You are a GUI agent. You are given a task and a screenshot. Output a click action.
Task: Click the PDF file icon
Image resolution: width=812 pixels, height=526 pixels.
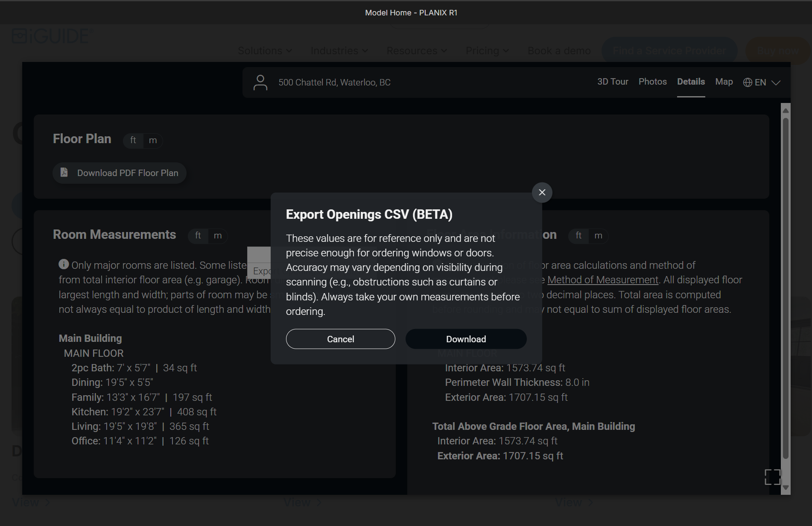[64, 172]
